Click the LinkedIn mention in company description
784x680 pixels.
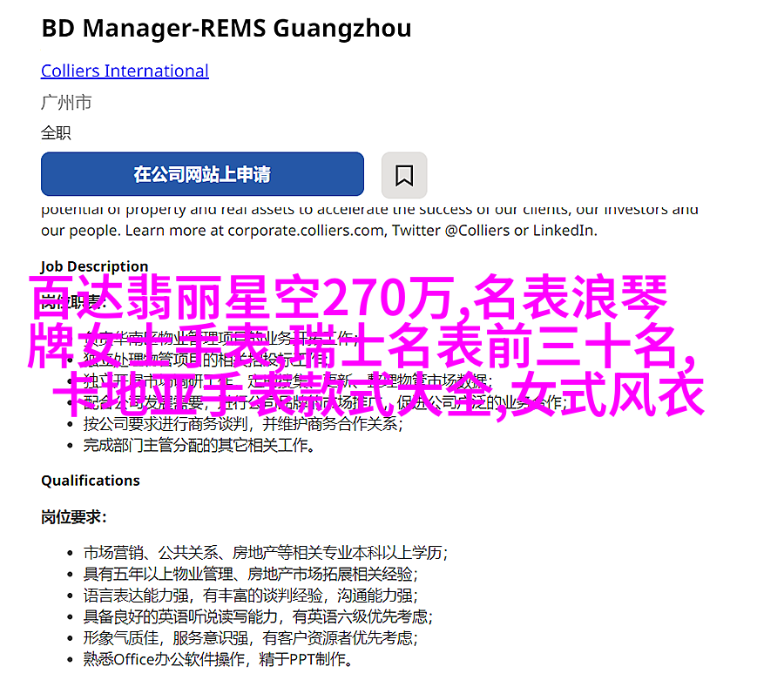(564, 231)
